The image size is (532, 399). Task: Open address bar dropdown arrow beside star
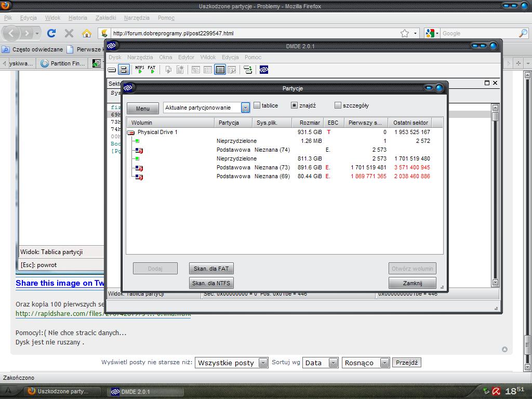pyautogui.click(x=415, y=33)
